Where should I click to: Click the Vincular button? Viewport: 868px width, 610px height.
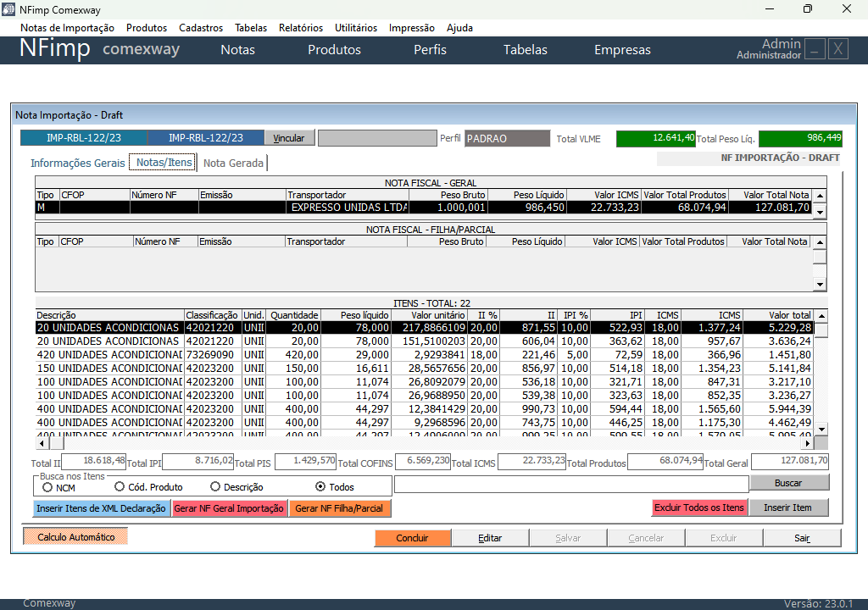pyautogui.click(x=289, y=138)
